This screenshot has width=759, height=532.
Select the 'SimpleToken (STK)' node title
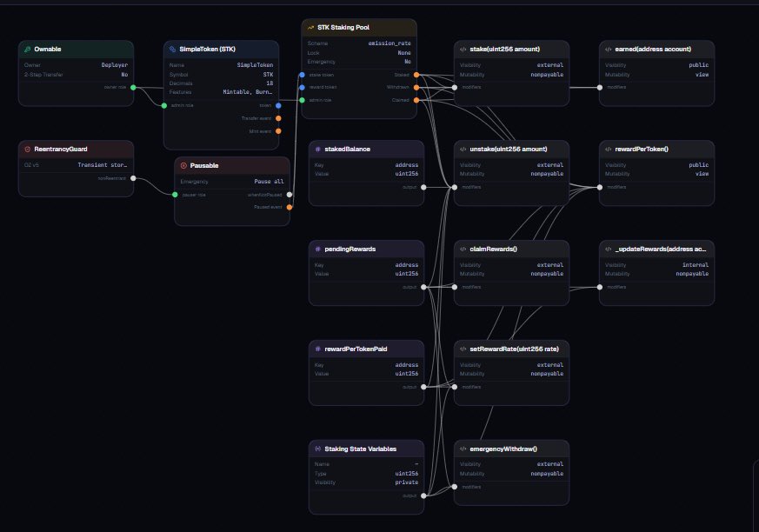tap(207, 49)
